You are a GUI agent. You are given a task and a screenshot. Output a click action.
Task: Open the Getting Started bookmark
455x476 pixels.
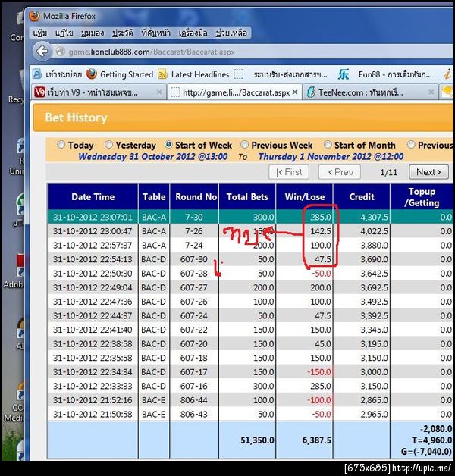[x=120, y=74]
